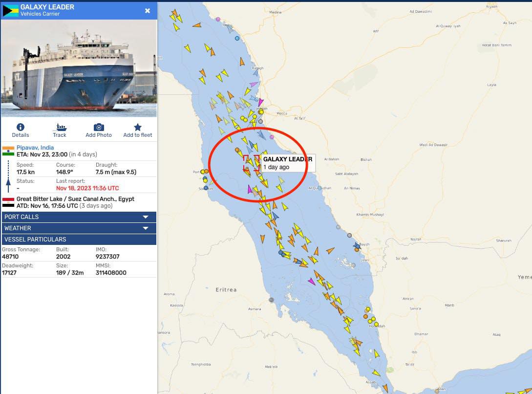Click the Bahamas flag in panel header
Screen dimensions: 532x394
click(x=10, y=11)
